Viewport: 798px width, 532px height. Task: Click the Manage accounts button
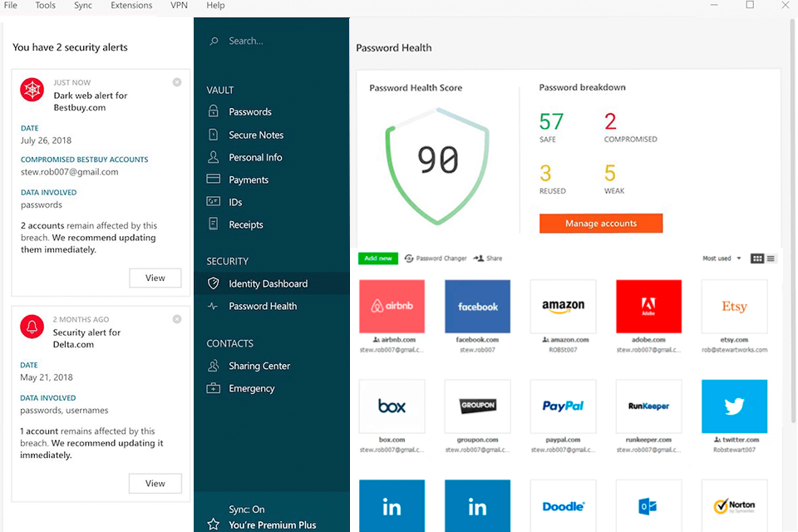pyautogui.click(x=600, y=224)
